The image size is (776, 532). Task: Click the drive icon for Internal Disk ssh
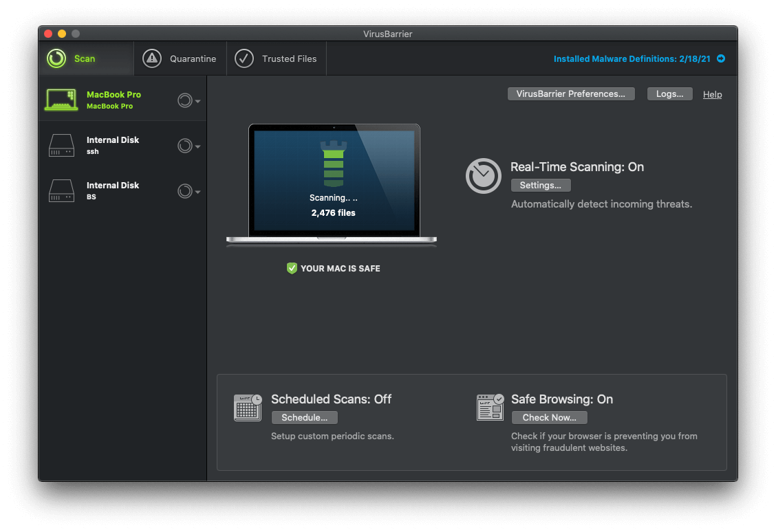tap(61, 145)
